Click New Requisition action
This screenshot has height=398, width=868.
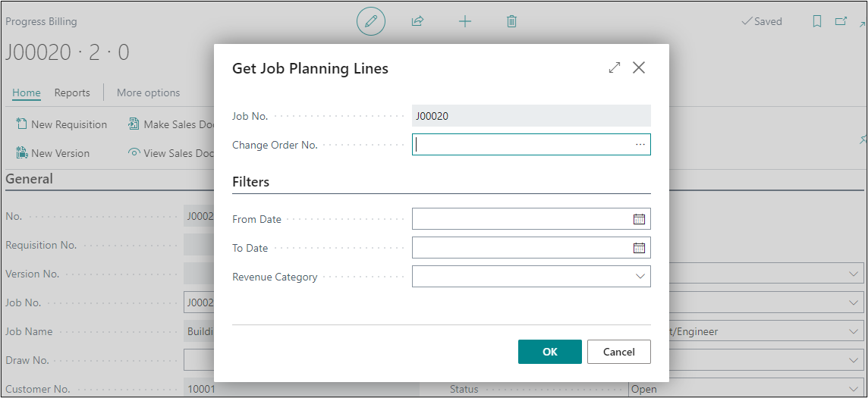(62, 124)
